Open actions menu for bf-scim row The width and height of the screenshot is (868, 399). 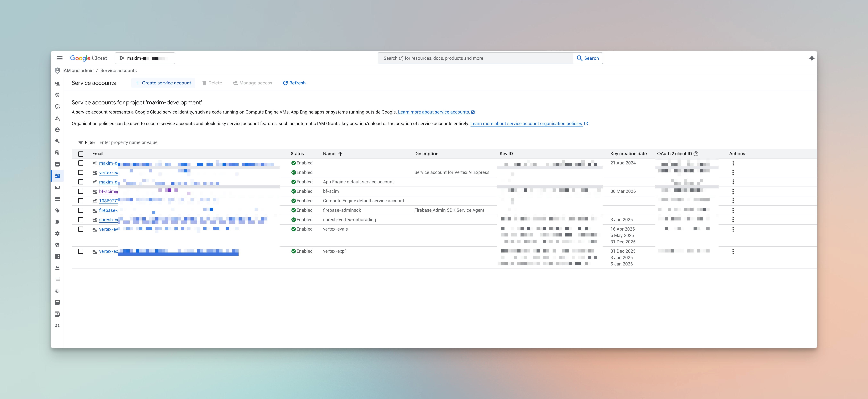(x=733, y=191)
